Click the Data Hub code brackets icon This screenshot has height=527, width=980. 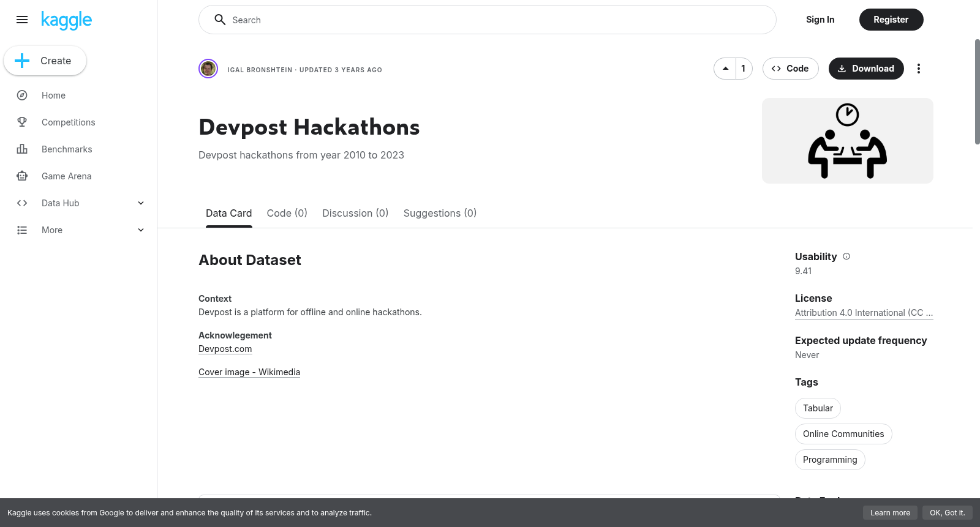coord(22,203)
